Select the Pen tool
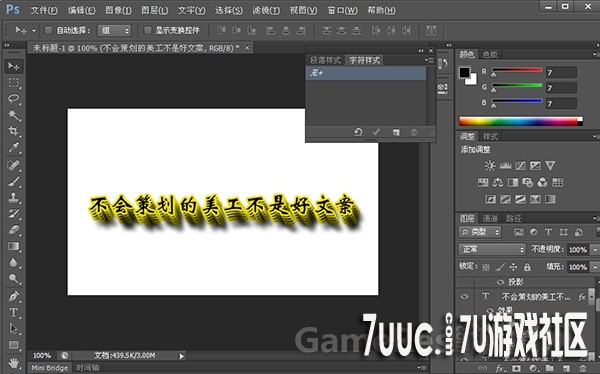 coord(14,296)
